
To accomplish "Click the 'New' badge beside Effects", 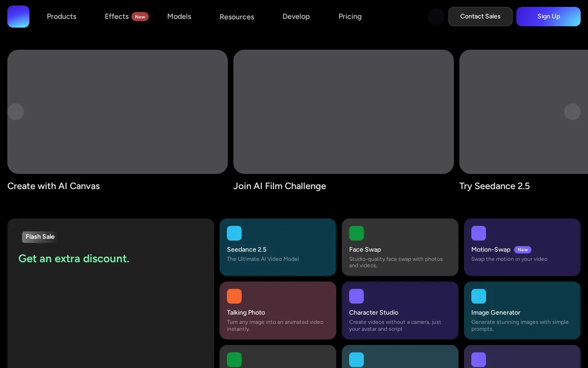I will [140, 17].
